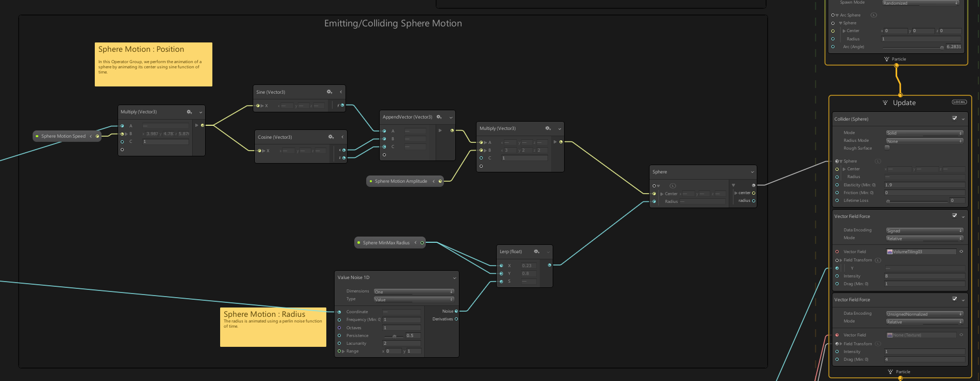This screenshot has height=381, width=980.
Task: Toggle the Rough Surface checkbox
Action: click(x=887, y=148)
